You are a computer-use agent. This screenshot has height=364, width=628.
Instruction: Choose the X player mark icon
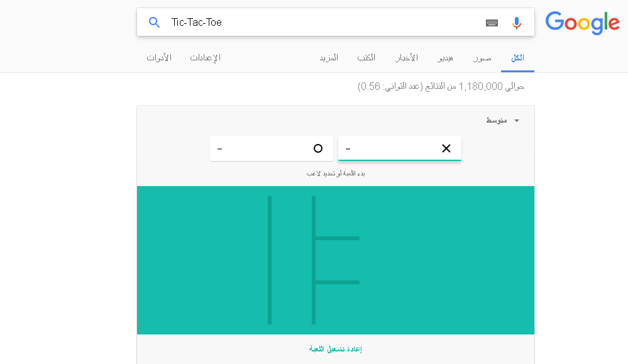pos(446,148)
